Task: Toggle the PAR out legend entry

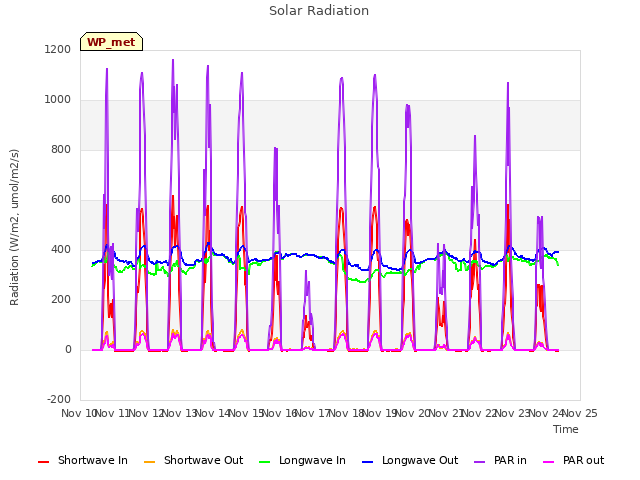Action: pyautogui.click(x=574, y=460)
